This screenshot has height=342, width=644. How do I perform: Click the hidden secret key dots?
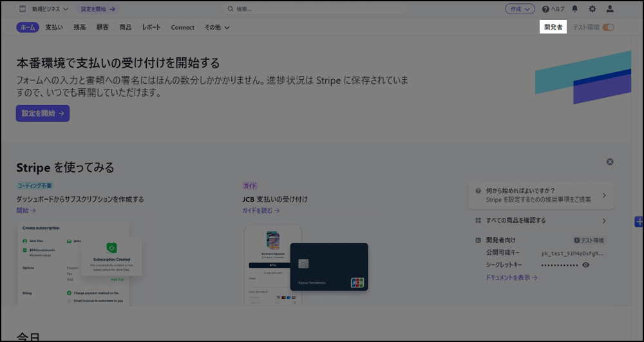(x=560, y=265)
